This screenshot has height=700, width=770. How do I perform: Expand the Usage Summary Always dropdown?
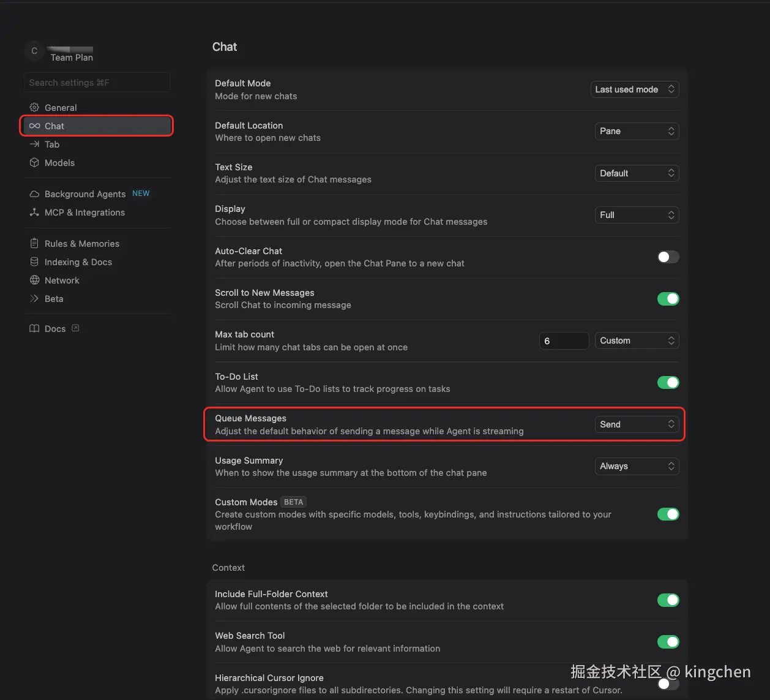(x=637, y=467)
